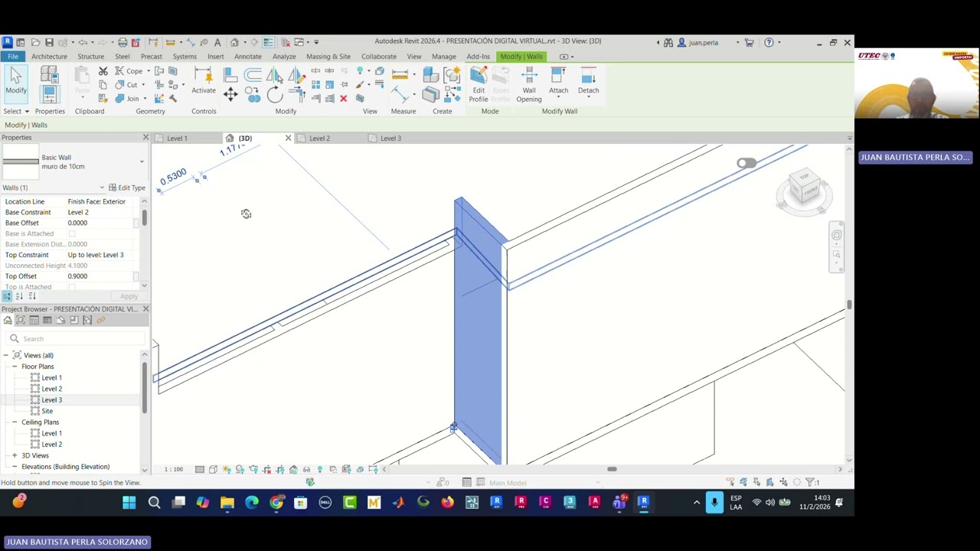Click the Apply button in Properties
The height and width of the screenshot is (551, 980).
[129, 296]
